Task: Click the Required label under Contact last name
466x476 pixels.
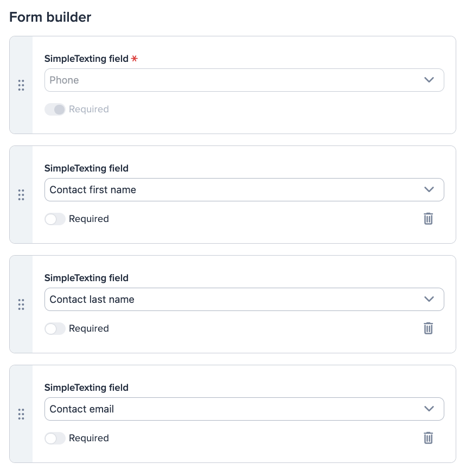Action: click(89, 328)
